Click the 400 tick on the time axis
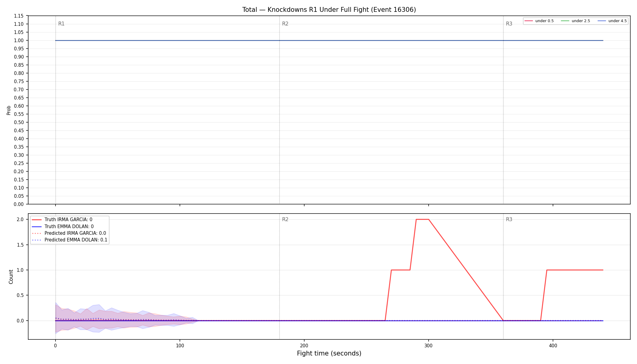The width and height of the screenshot is (637, 364). (x=553, y=345)
